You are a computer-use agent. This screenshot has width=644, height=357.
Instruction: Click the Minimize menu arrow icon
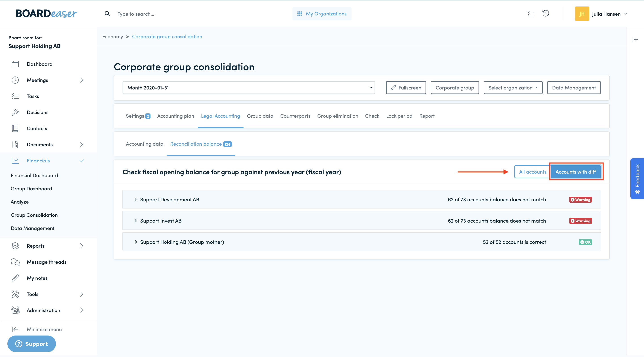(15, 329)
